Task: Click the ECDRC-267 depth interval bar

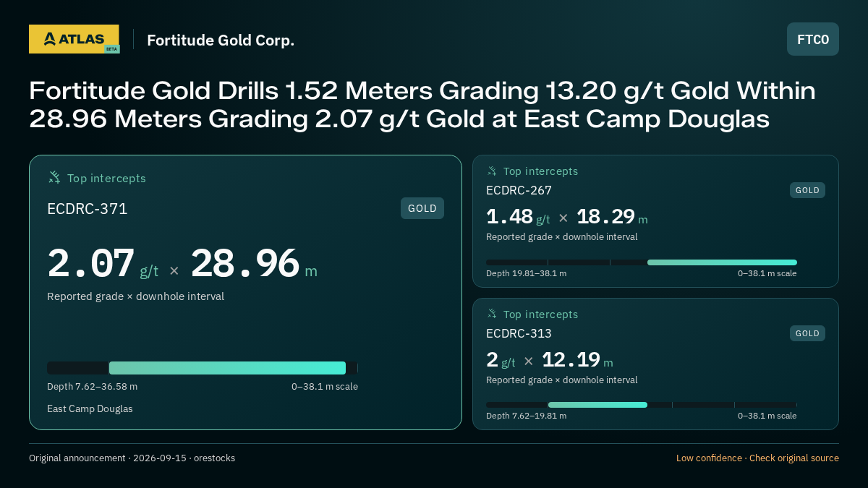Action: [x=642, y=262]
